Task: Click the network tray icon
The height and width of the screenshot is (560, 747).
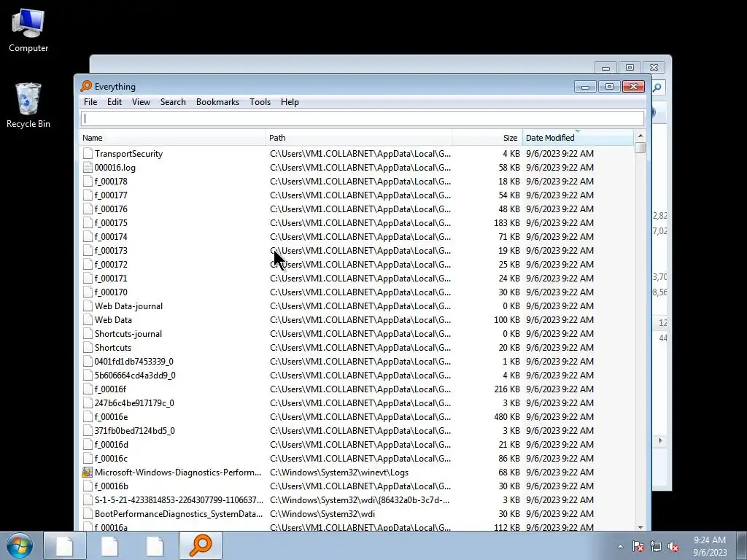Action: (x=656, y=546)
